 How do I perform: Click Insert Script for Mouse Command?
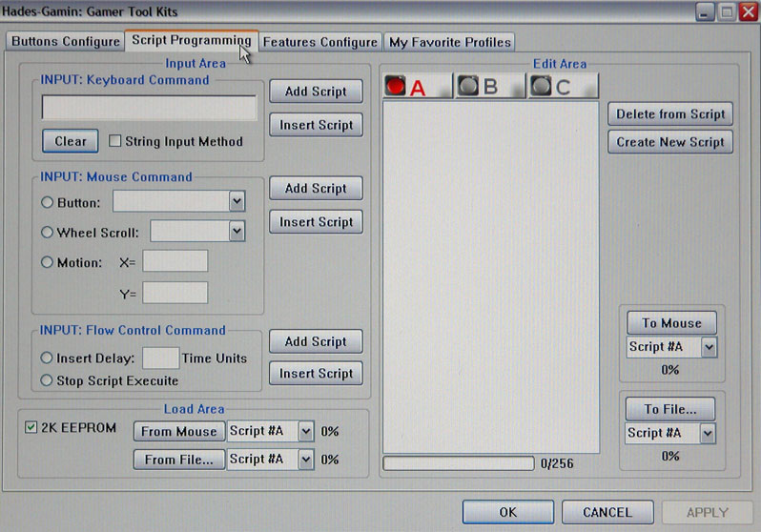pyautogui.click(x=316, y=222)
